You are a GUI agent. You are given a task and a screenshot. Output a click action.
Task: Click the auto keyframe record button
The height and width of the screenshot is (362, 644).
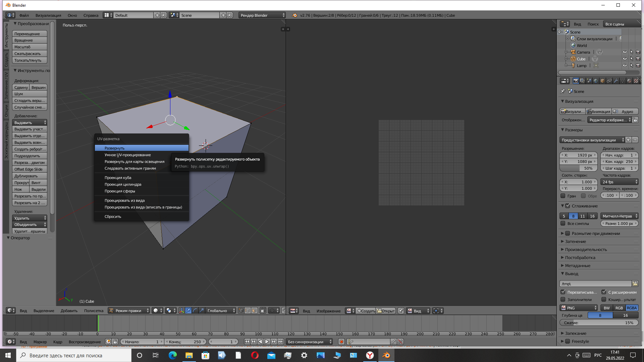341,342
